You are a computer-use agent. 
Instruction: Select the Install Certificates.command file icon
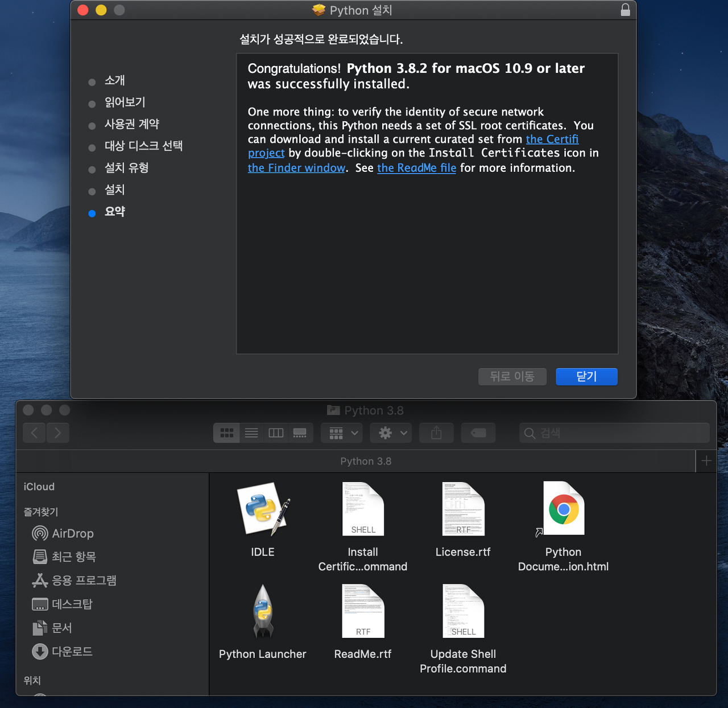[x=363, y=509]
